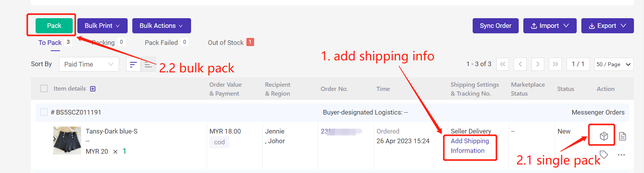
Task: Expand the Paid Time sort dropdown
Action: click(89, 64)
